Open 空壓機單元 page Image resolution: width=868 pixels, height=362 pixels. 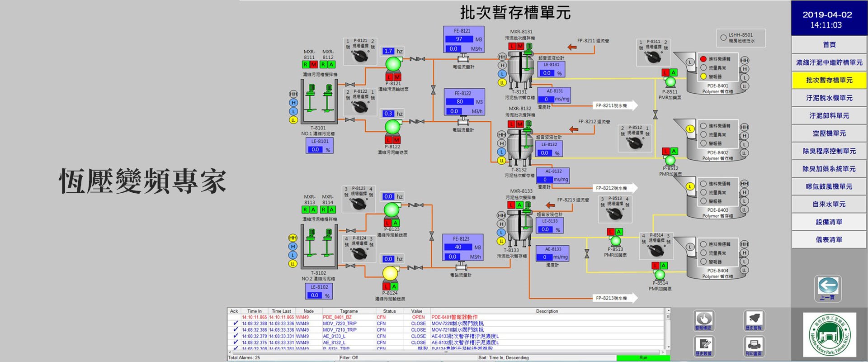829,133
